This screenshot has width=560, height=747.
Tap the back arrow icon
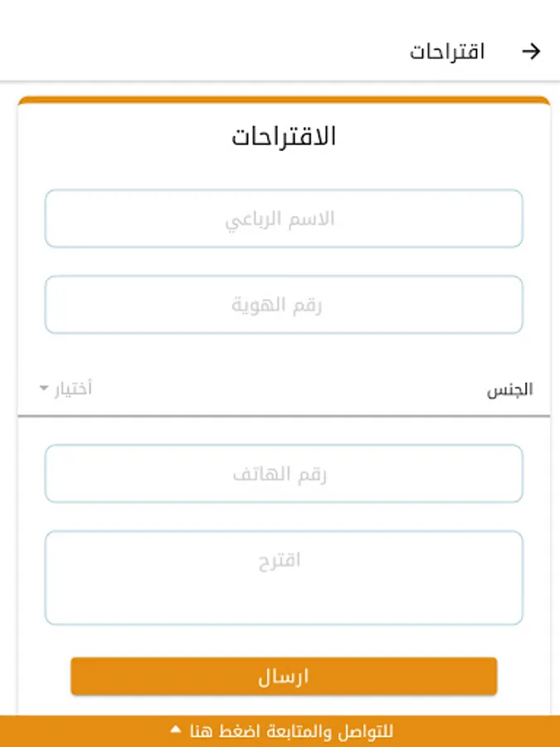click(531, 51)
